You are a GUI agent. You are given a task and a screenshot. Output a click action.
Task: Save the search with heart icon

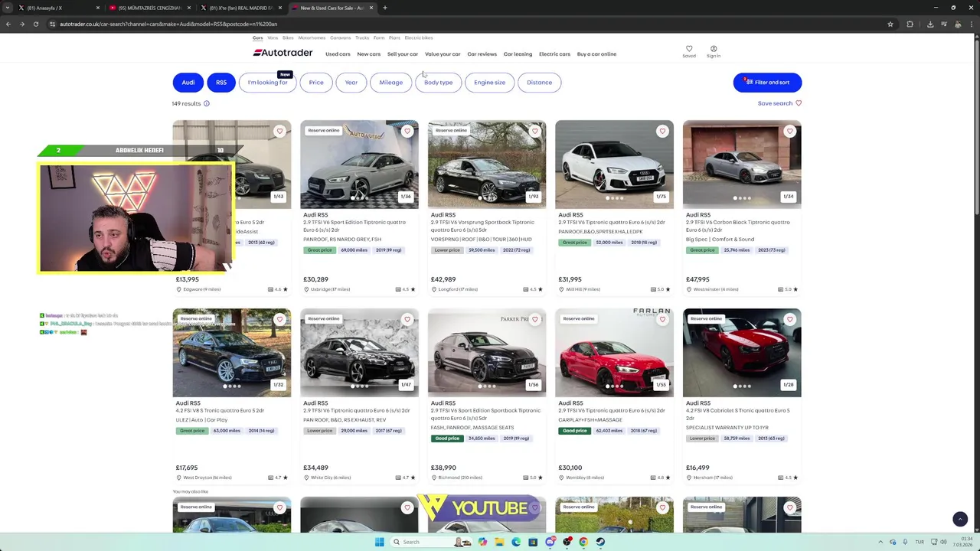pos(799,103)
